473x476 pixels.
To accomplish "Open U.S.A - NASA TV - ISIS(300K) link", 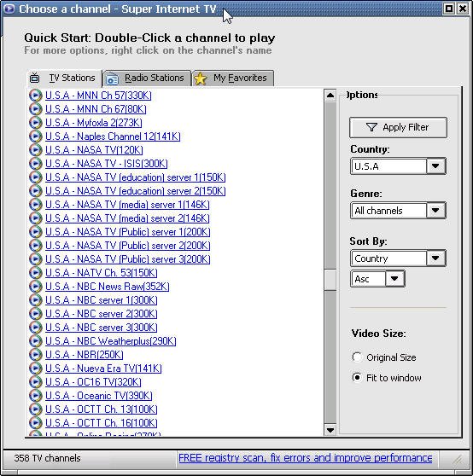I will click(x=107, y=164).
